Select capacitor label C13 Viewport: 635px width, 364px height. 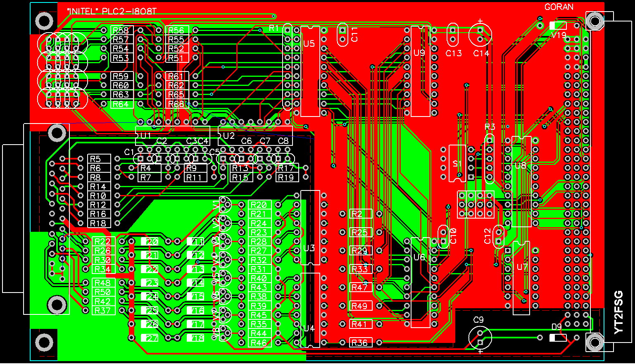pos(454,53)
